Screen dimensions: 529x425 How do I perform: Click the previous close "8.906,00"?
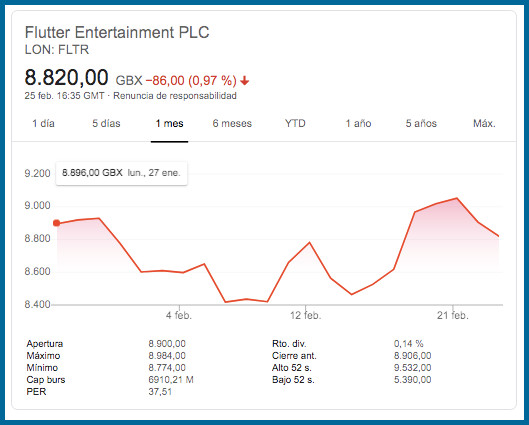[x=413, y=356]
